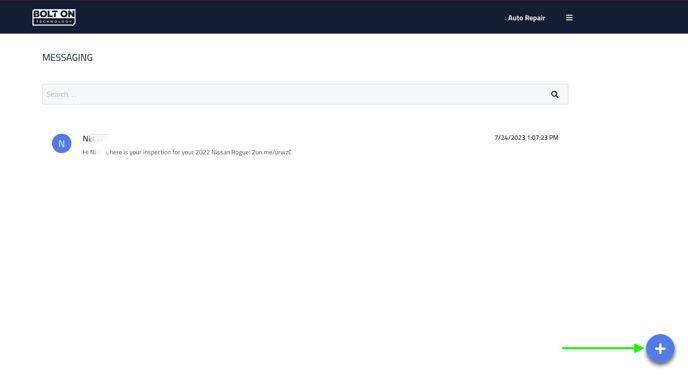Open the conversation by its contact name
688x382 pixels.
click(x=95, y=139)
